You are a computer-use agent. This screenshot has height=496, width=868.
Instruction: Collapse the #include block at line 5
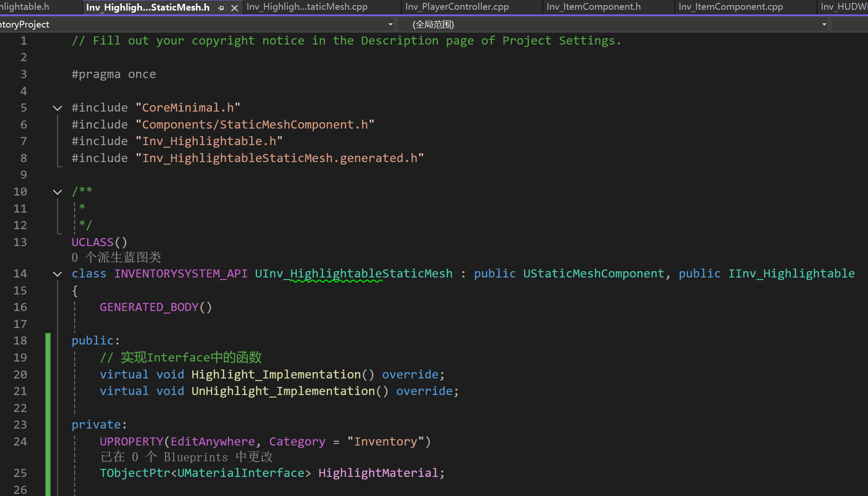coord(57,108)
